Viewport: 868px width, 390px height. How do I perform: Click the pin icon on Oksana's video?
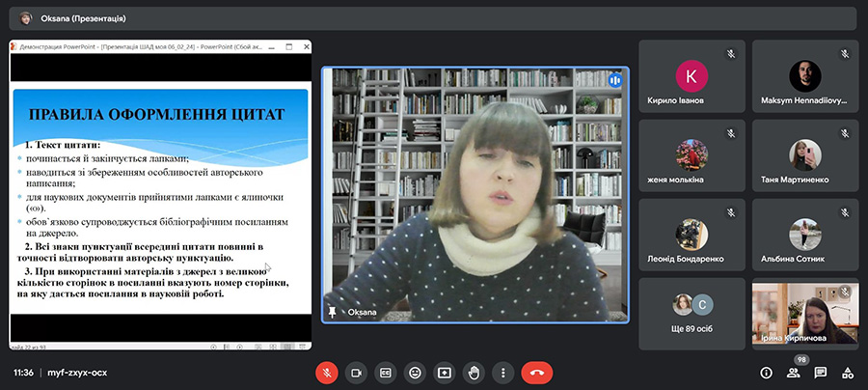[x=332, y=313]
